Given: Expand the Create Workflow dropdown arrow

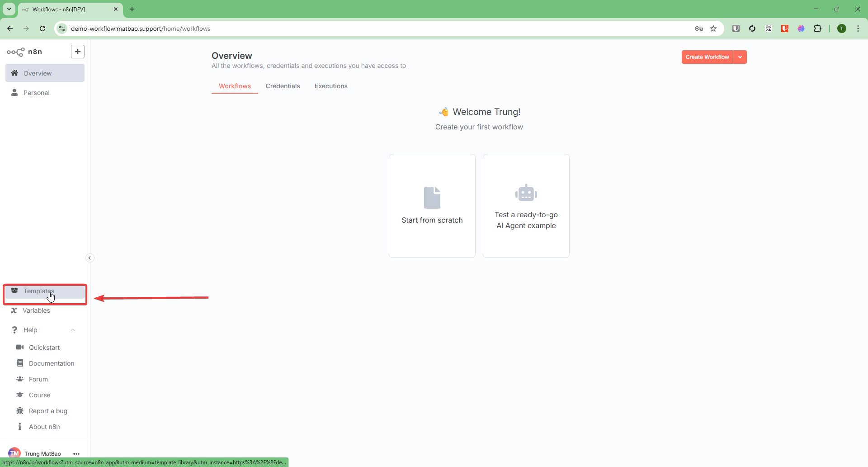Looking at the screenshot, I should coord(740,57).
